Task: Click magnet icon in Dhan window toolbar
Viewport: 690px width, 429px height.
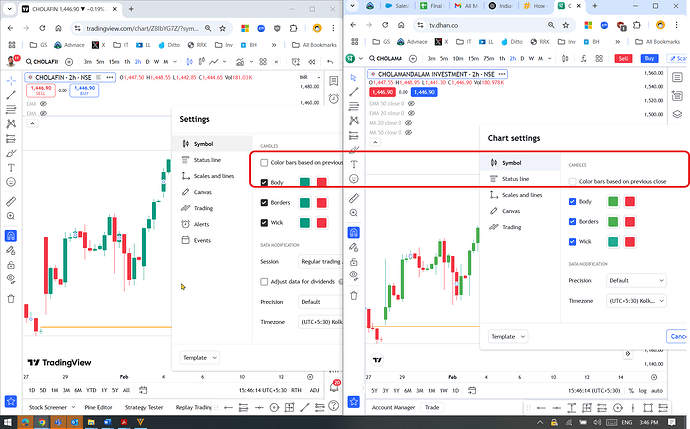Action: tap(353, 232)
